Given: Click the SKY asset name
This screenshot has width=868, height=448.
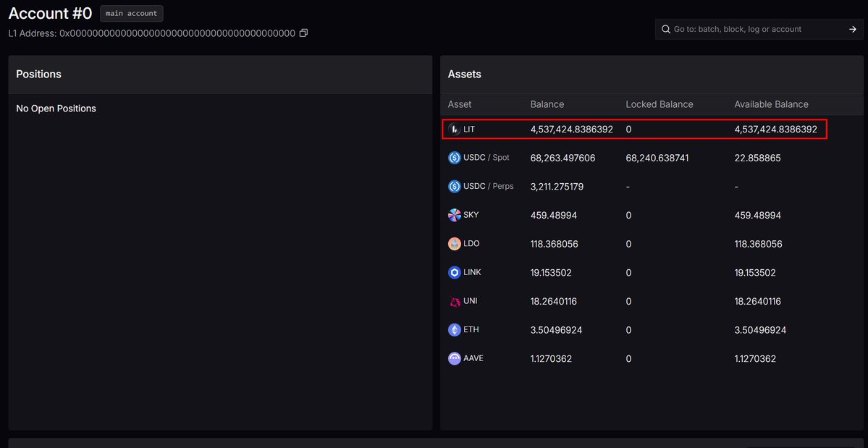Looking at the screenshot, I should 471,215.
